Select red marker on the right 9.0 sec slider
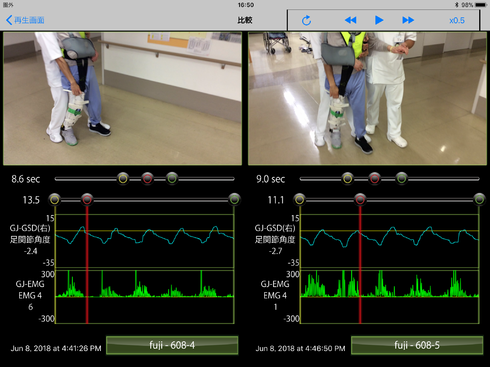 374,179
